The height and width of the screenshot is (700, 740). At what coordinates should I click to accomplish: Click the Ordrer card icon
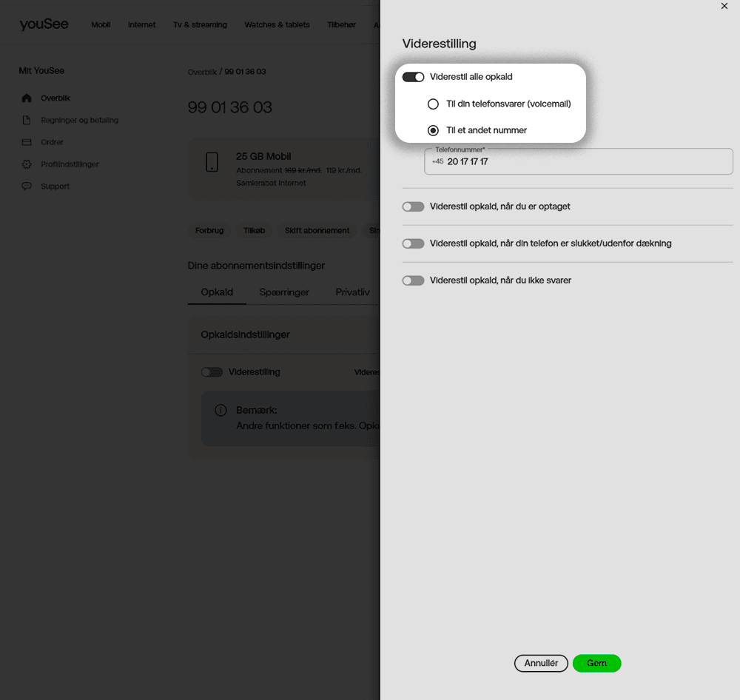27,142
